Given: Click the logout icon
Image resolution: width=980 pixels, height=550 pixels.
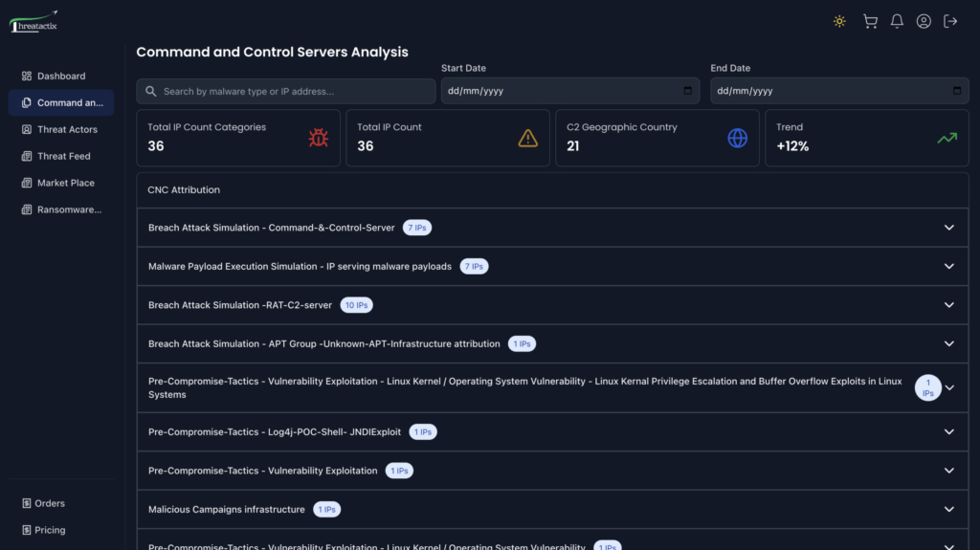Looking at the screenshot, I should pos(950,21).
